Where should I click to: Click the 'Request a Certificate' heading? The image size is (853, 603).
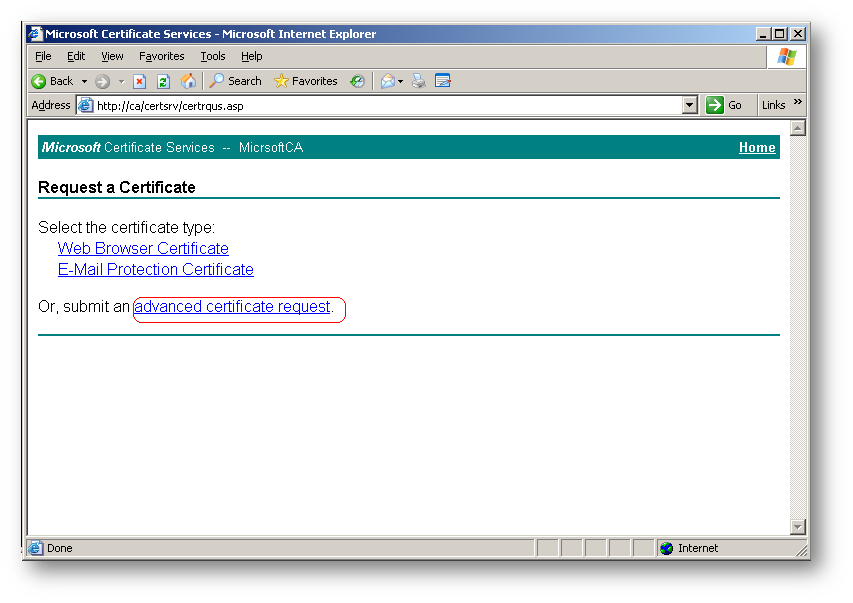click(x=117, y=187)
